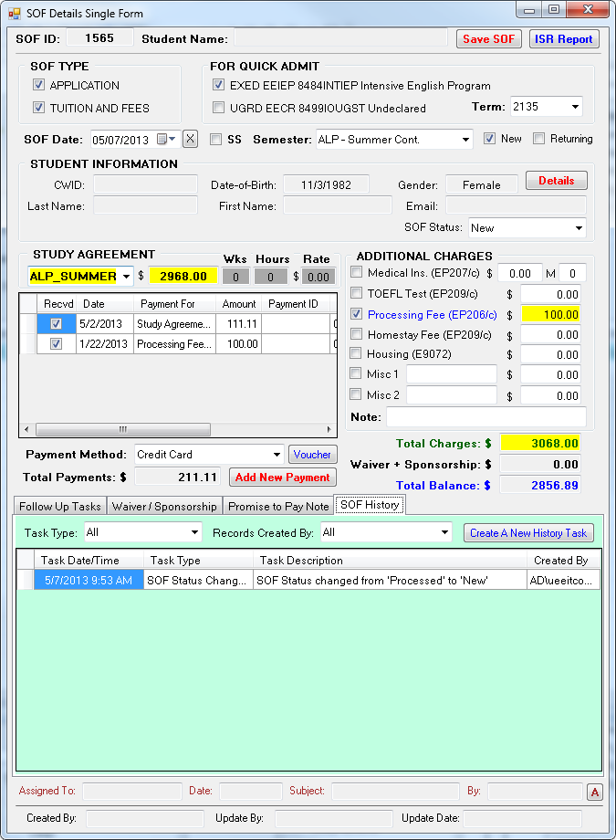Click the Last Name field
Image resolution: width=616 pixels, height=840 pixels.
(145, 205)
